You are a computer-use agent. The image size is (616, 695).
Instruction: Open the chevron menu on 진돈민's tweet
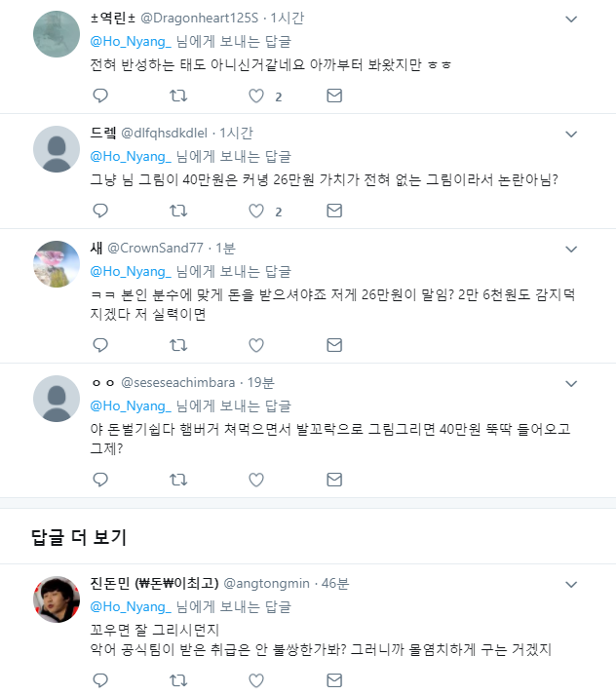(571, 584)
